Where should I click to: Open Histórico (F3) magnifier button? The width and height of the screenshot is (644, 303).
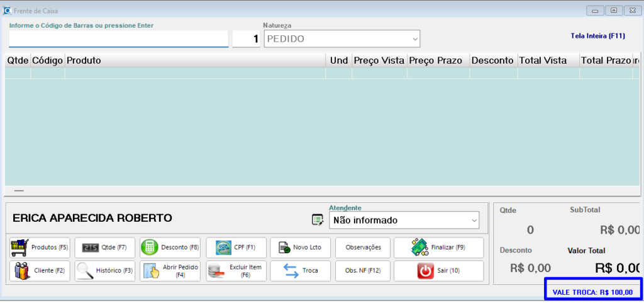[x=104, y=271]
